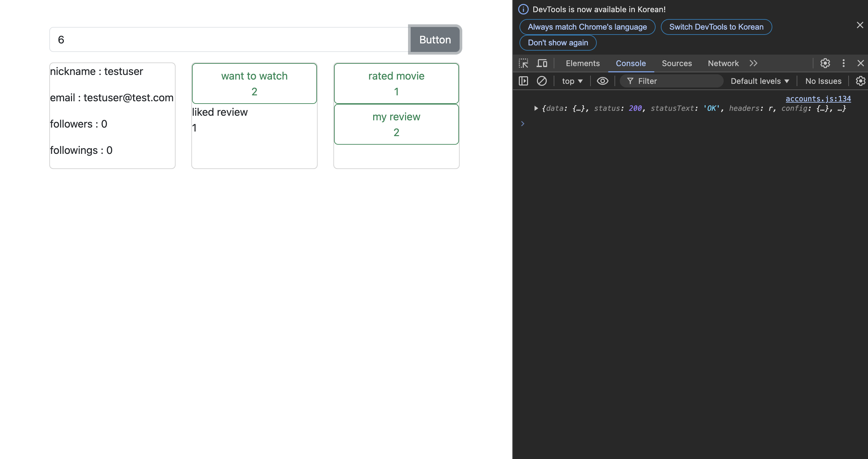
Task: Clear the console with the clear icon
Action: [542, 81]
